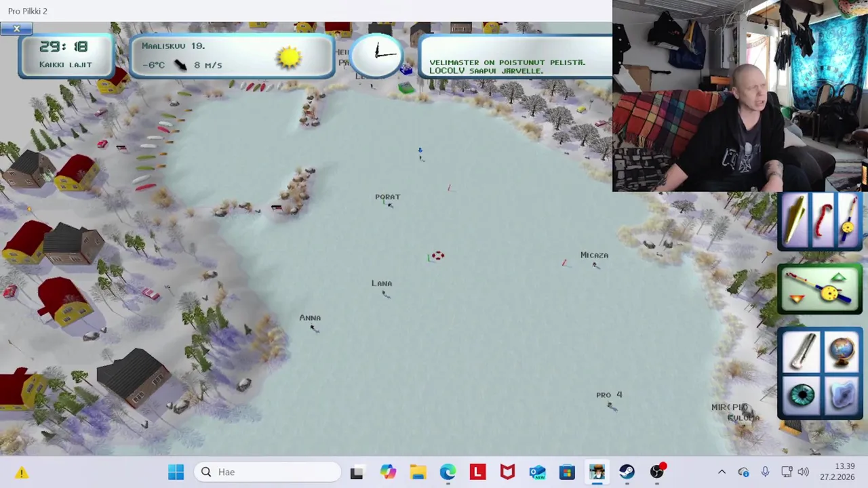Raise the line with the green up arrow
Image resolution: width=868 pixels, height=488 pixels.
[838, 277]
